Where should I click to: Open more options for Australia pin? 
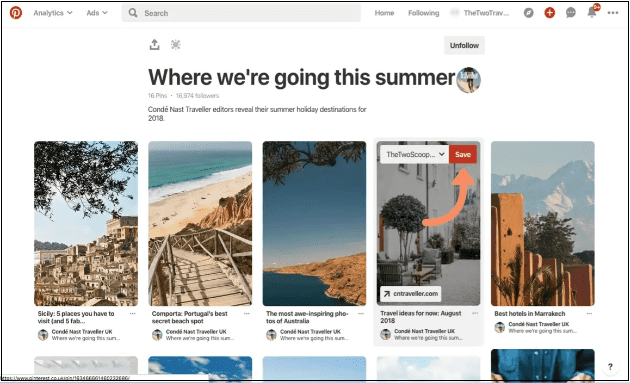361,313
